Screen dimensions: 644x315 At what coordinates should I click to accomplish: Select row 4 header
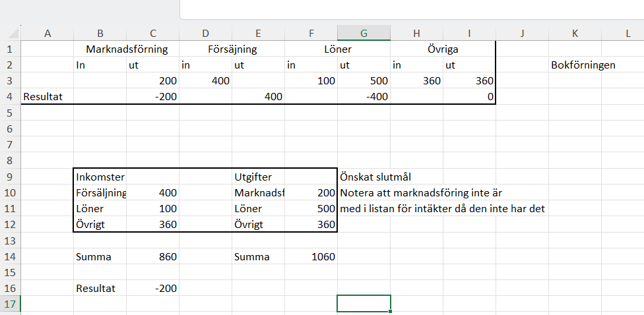point(11,97)
